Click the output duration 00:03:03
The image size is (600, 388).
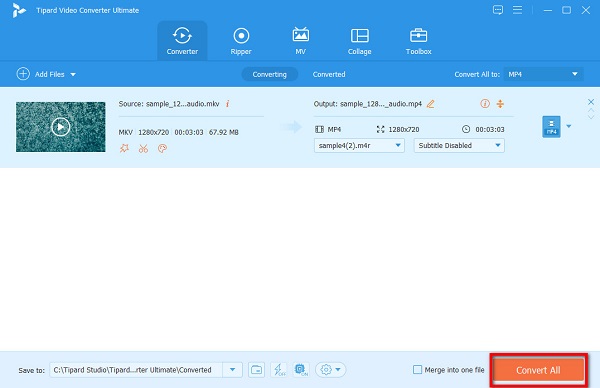490,129
